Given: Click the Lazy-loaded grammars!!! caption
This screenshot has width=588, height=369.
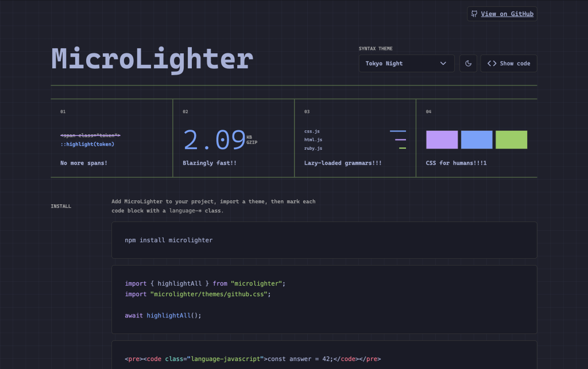Looking at the screenshot, I should 343,163.
